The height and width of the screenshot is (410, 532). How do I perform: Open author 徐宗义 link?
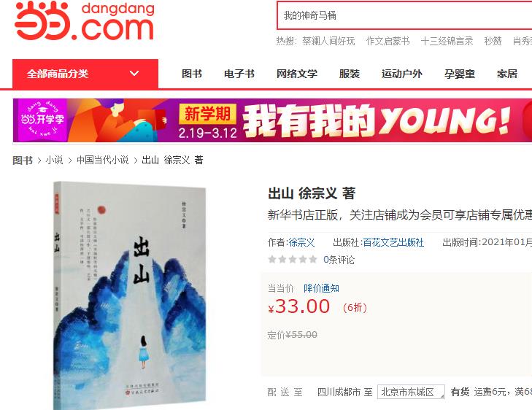pyautogui.click(x=301, y=242)
